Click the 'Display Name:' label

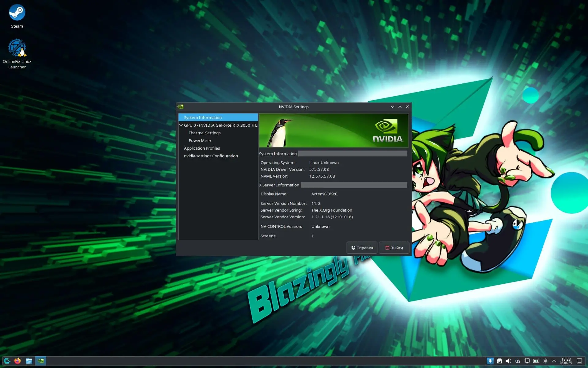click(274, 194)
